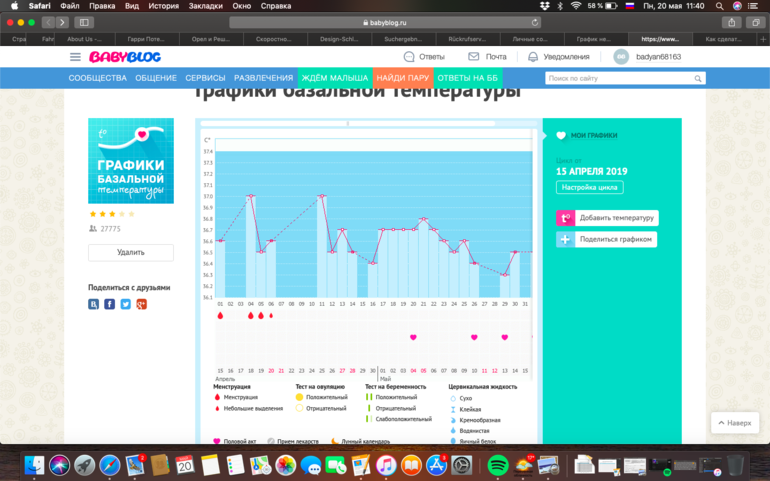Image resolution: width=770 pixels, height=481 pixels.
Task: Click the Spotify icon in the Dock
Action: click(x=497, y=465)
